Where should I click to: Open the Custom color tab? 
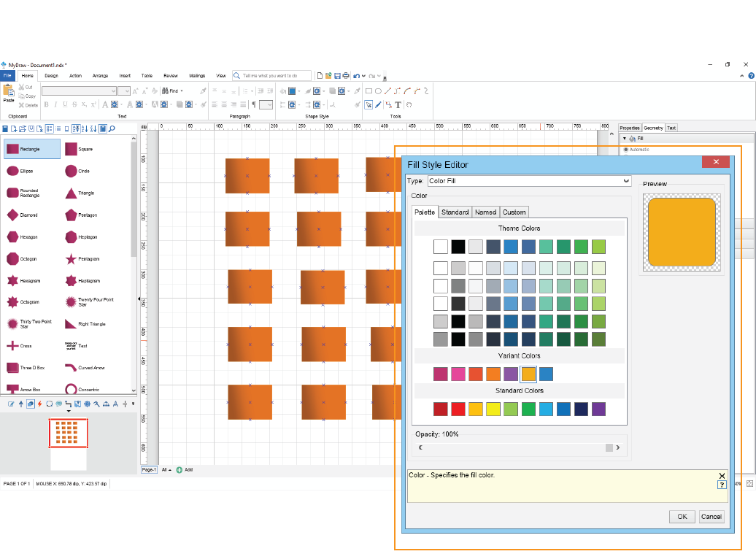514,212
